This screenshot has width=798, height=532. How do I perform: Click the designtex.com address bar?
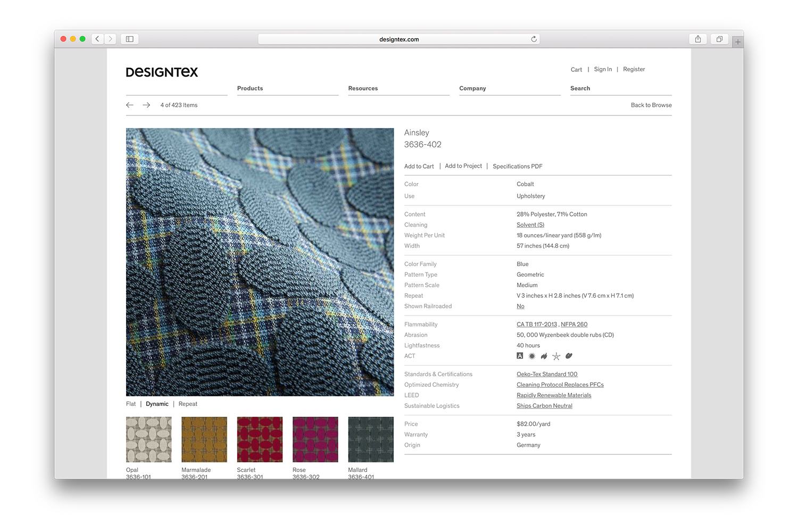(x=398, y=39)
